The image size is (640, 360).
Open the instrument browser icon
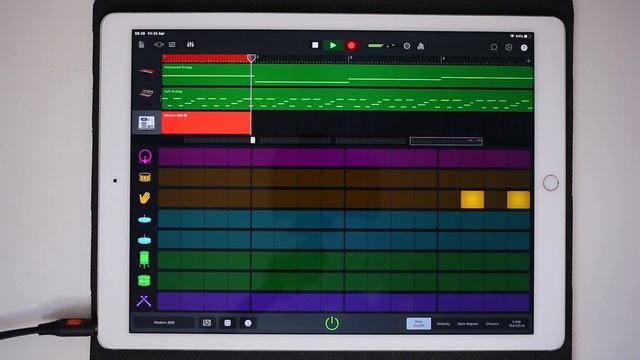coord(159,44)
